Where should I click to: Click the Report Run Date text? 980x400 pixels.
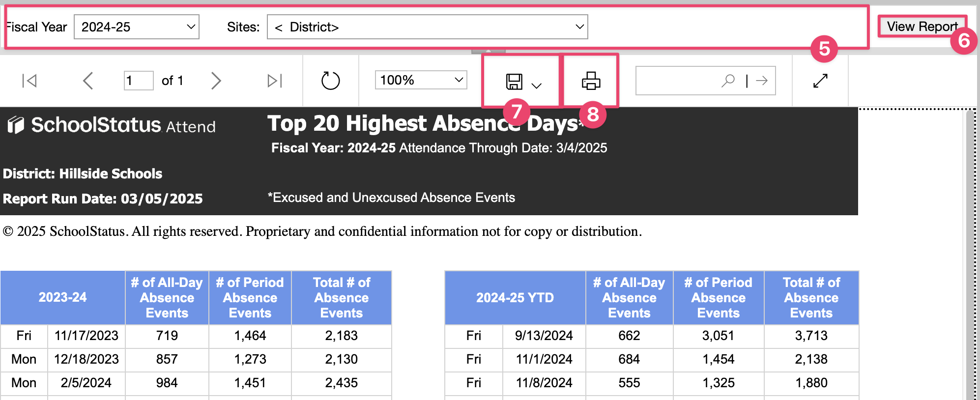(x=103, y=199)
